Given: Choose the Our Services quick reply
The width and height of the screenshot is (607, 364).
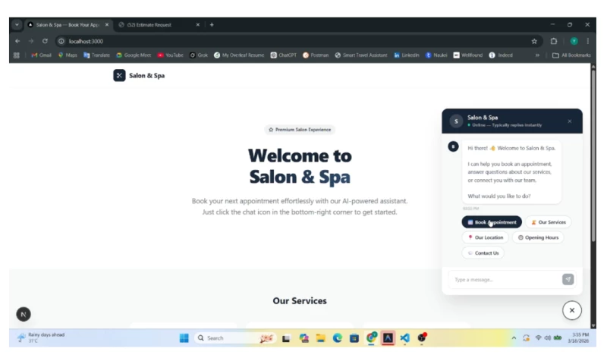Looking at the screenshot, I should (x=548, y=222).
